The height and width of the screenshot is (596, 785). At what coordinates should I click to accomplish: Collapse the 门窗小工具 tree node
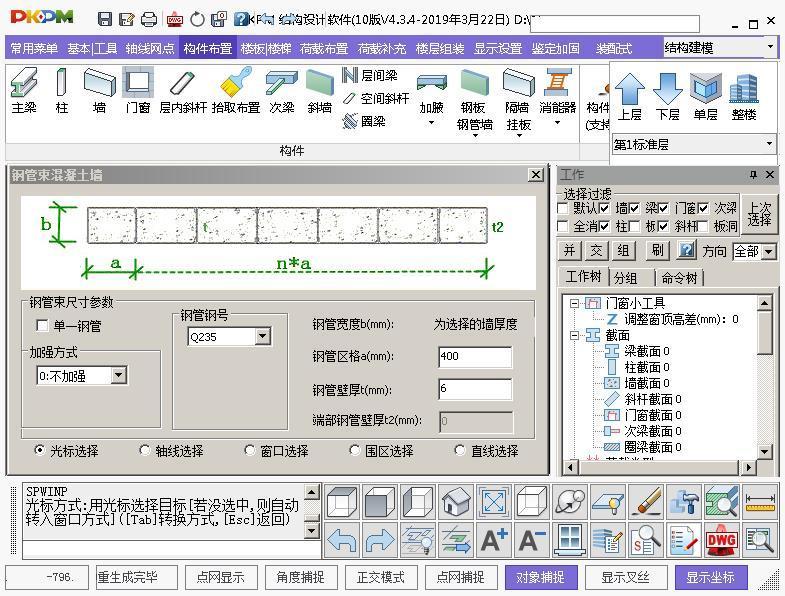[574, 303]
